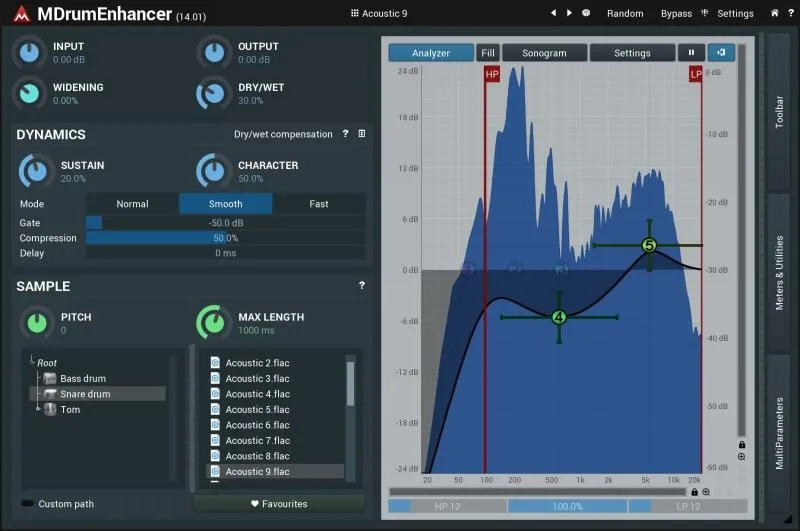The width and height of the screenshot is (800, 531).
Task: Expand the Tom folder in sample tree
Action: (x=38, y=409)
